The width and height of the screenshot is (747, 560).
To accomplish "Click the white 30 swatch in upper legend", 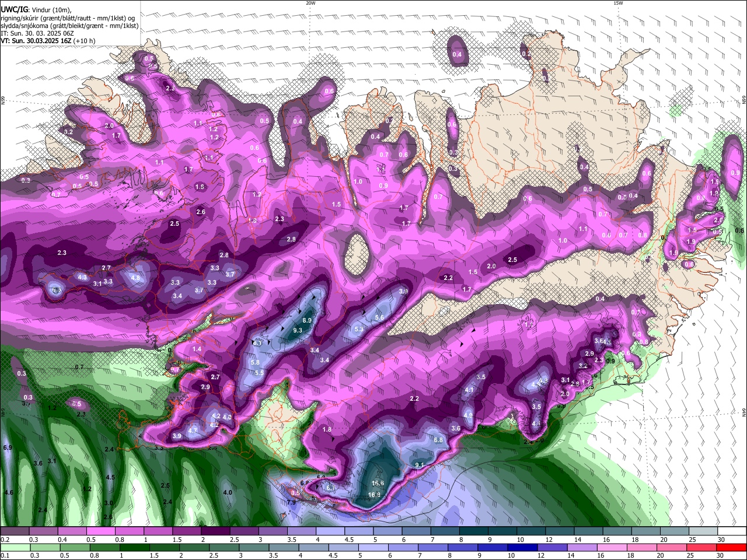I will (x=731, y=531).
